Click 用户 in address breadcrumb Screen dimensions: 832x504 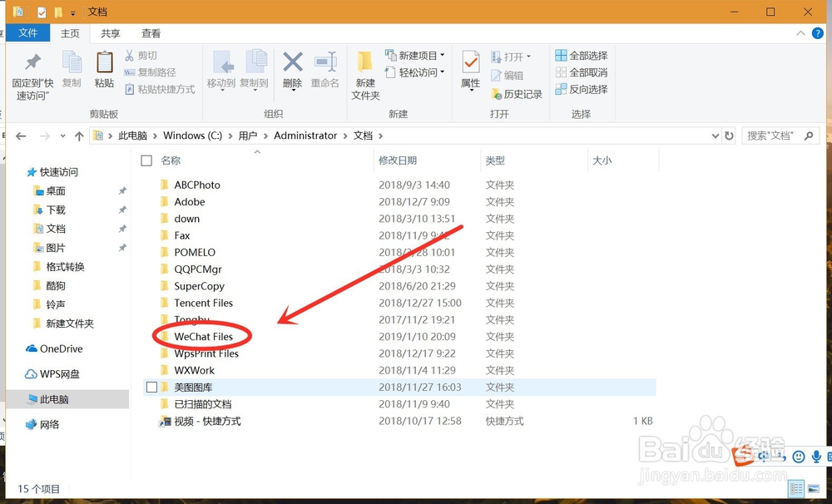point(248,136)
